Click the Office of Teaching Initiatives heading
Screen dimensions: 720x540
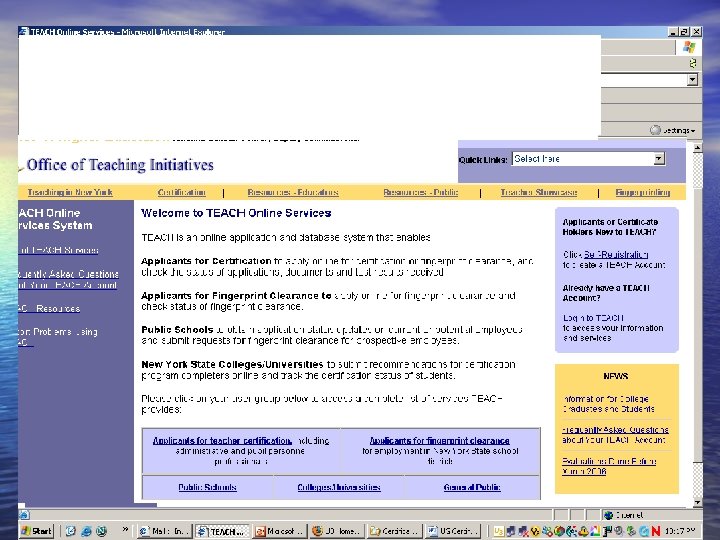(120, 164)
